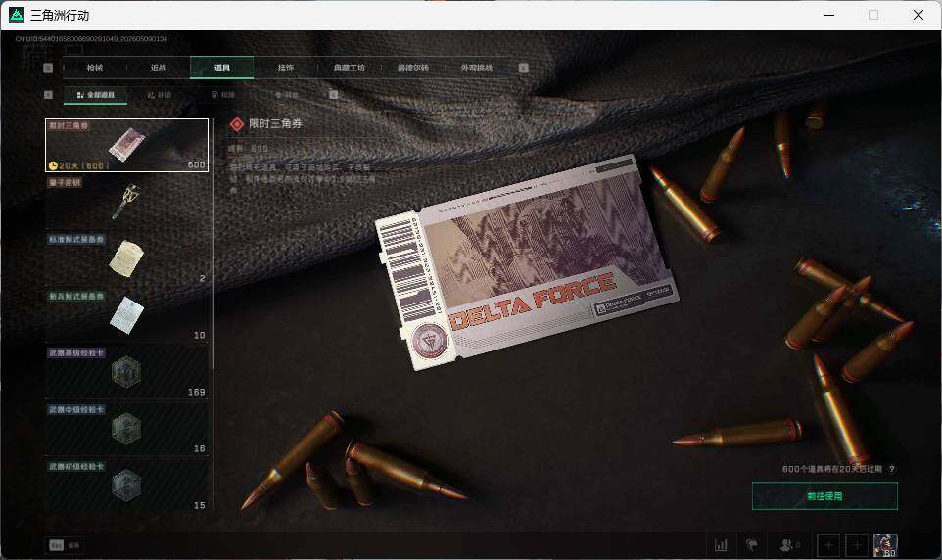Select the 量子密钥 item card
The image size is (942, 560).
(x=126, y=202)
